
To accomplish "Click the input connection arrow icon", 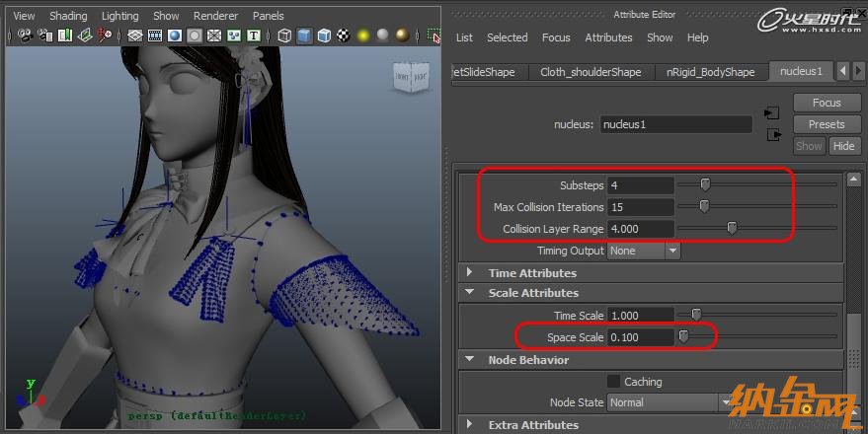I will click(x=771, y=113).
